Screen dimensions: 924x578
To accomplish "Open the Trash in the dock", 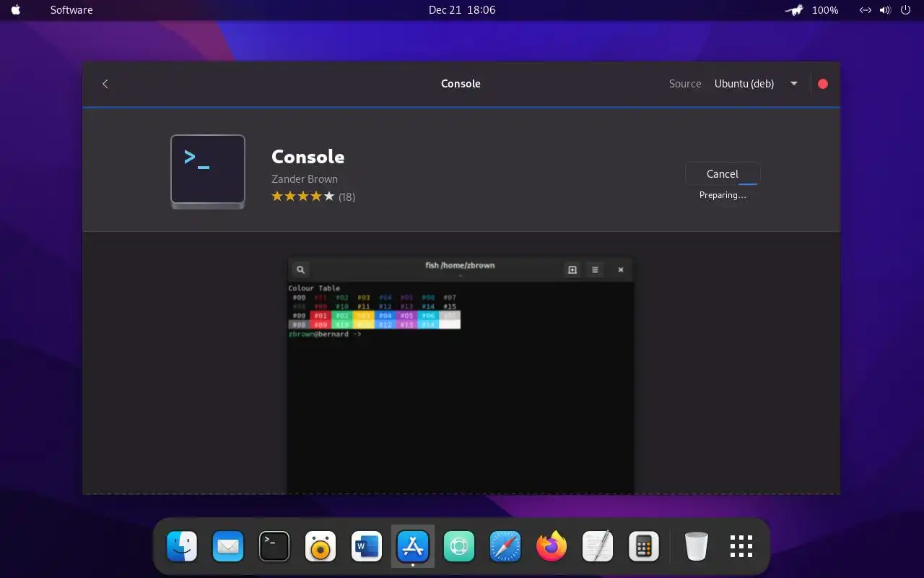I will point(697,547).
